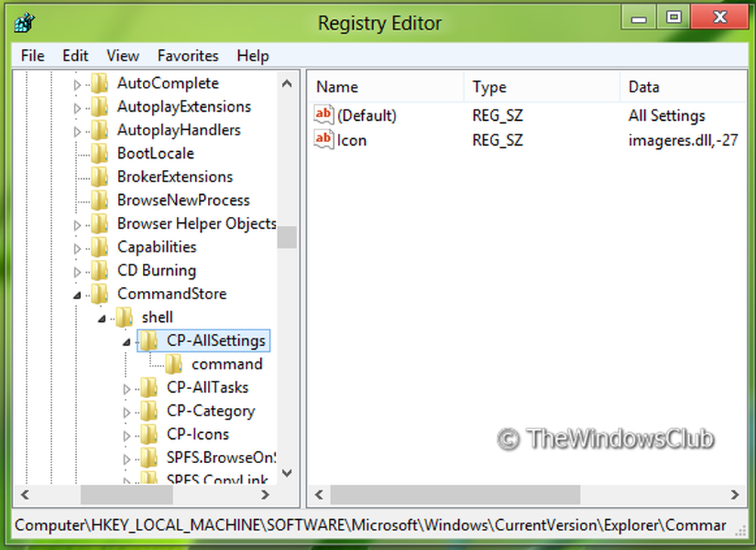Open the Edit menu

click(x=75, y=56)
